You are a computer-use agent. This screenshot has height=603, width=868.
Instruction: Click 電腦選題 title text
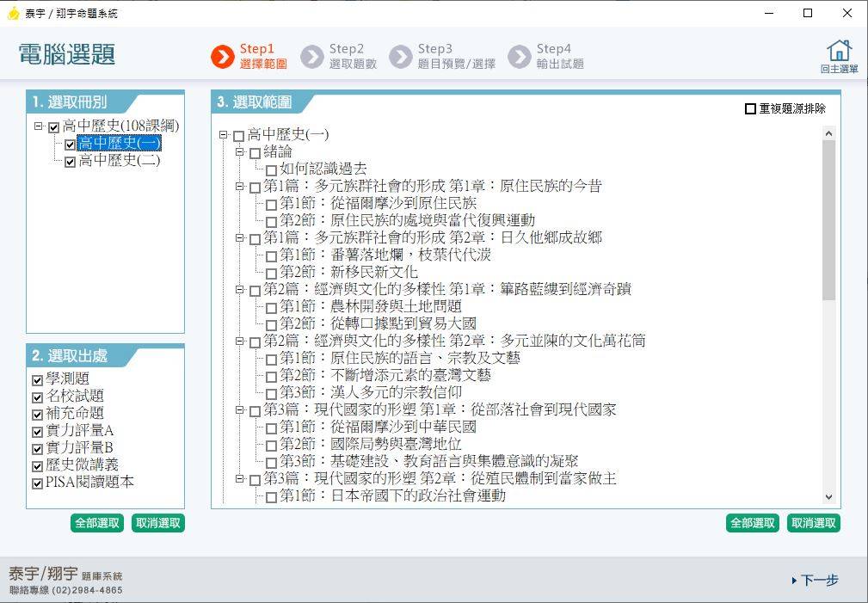67,55
